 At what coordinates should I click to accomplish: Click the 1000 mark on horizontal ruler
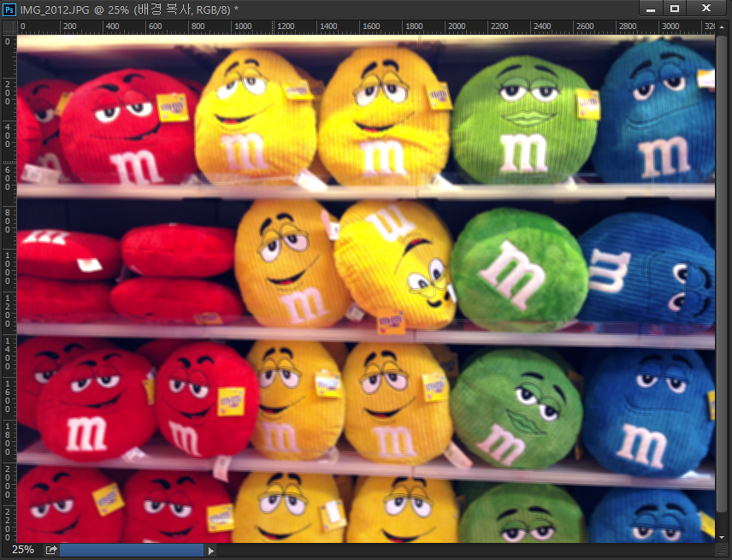242,27
